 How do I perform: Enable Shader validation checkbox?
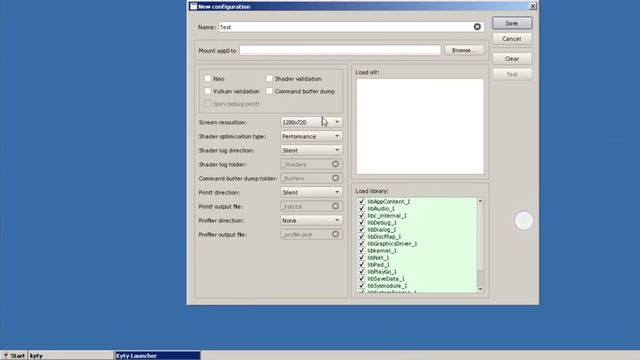click(269, 78)
